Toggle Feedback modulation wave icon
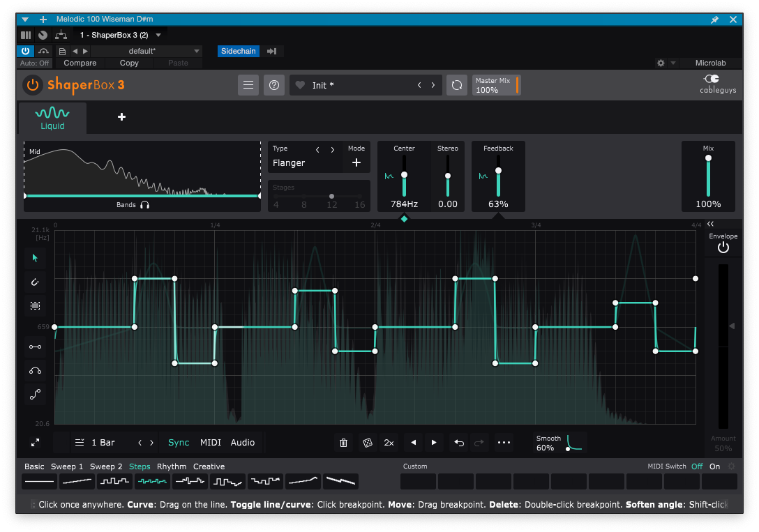This screenshot has height=532, width=759. click(483, 176)
